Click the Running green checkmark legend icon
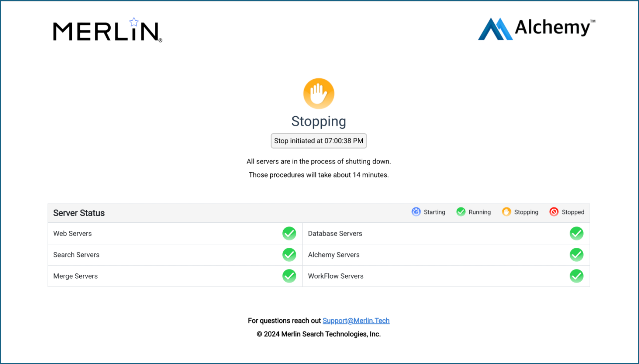Viewport: 639px width, 364px height. click(461, 212)
